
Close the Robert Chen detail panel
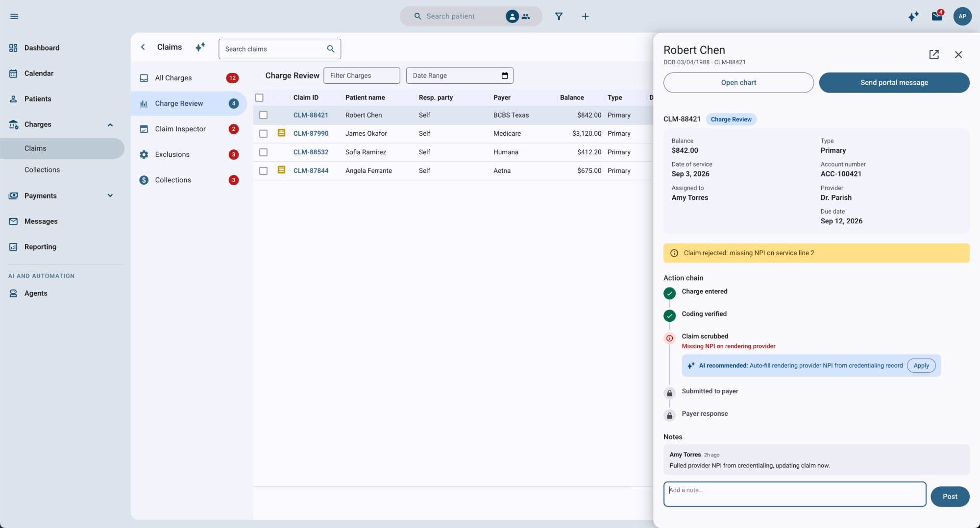tap(958, 54)
